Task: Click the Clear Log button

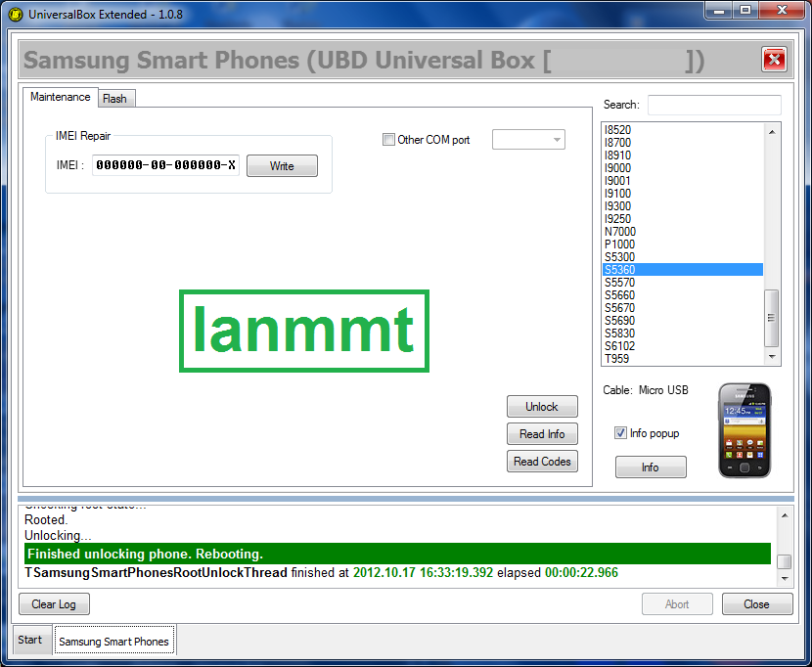Action: pyautogui.click(x=54, y=603)
